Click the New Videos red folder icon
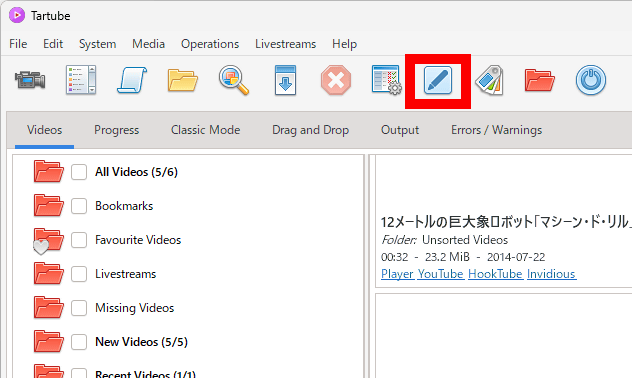The width and height of the screenshot is (632, 378). coord(48,341)
